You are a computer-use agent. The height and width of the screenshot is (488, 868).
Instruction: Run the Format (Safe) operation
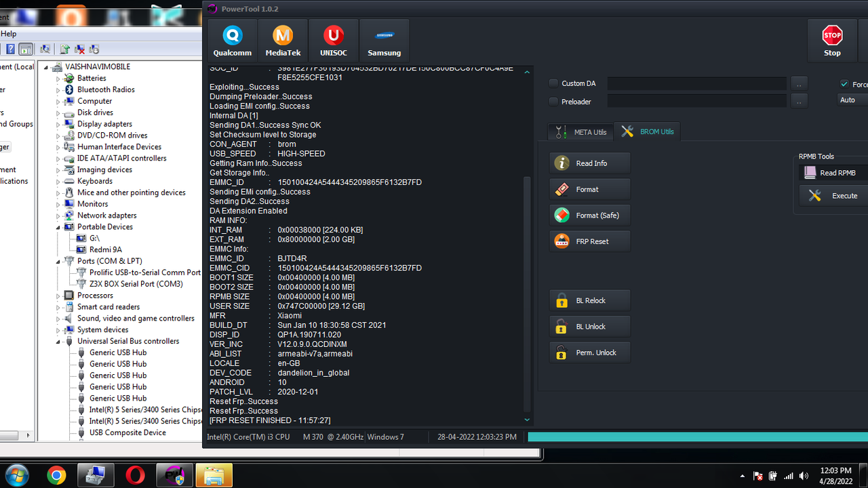590,216
